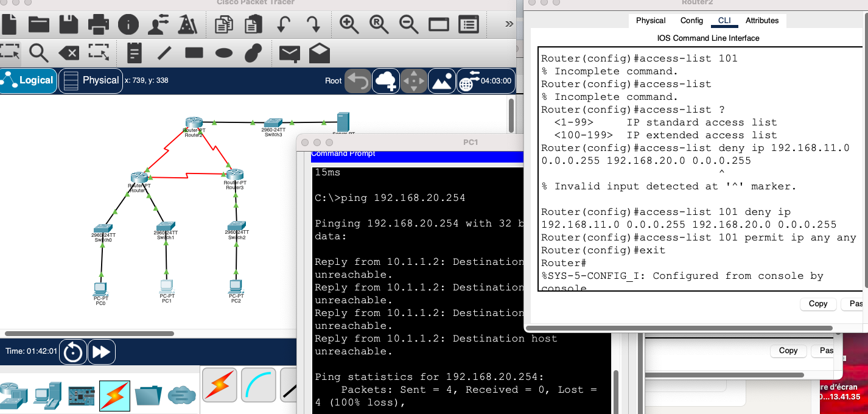Image resolution: width=868 pixels, height=414 pixels.
Task: Select the Delete tool icon
Action: pyautogui.click(x=69, y=54)
